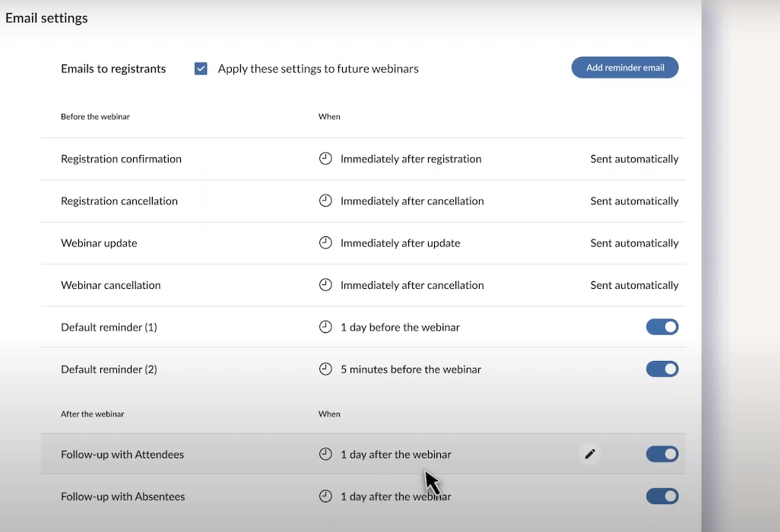The width and height of the screenshot is (780, 532).
Task: Click the clock icon beside Registration cancellation
Action: pos(325,201)
